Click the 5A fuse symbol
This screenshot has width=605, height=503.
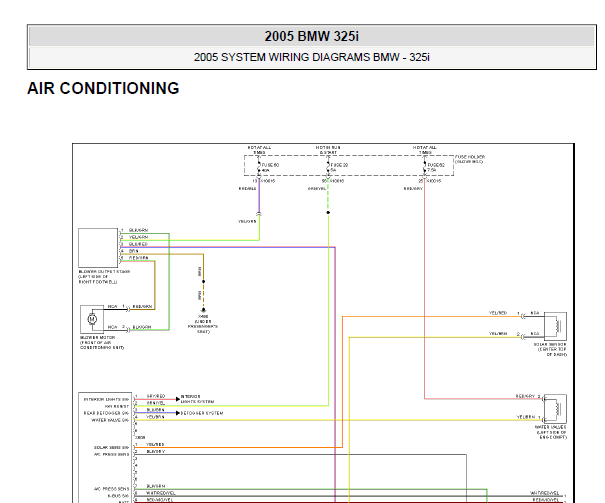click(328, 167)
